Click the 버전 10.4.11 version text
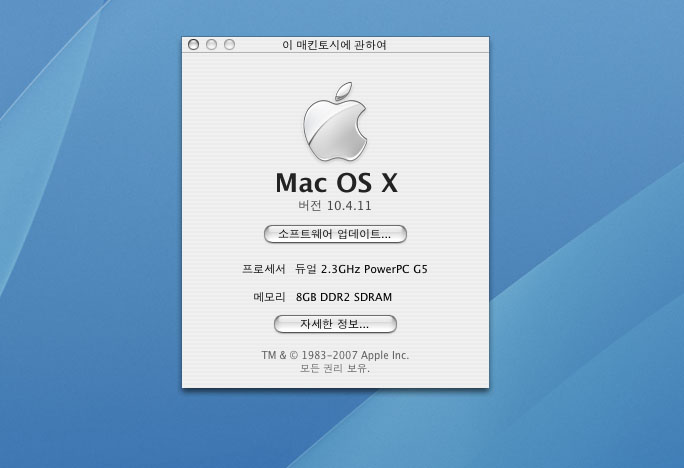The height and width of the screenshot is (468, 684). [335, 206]
